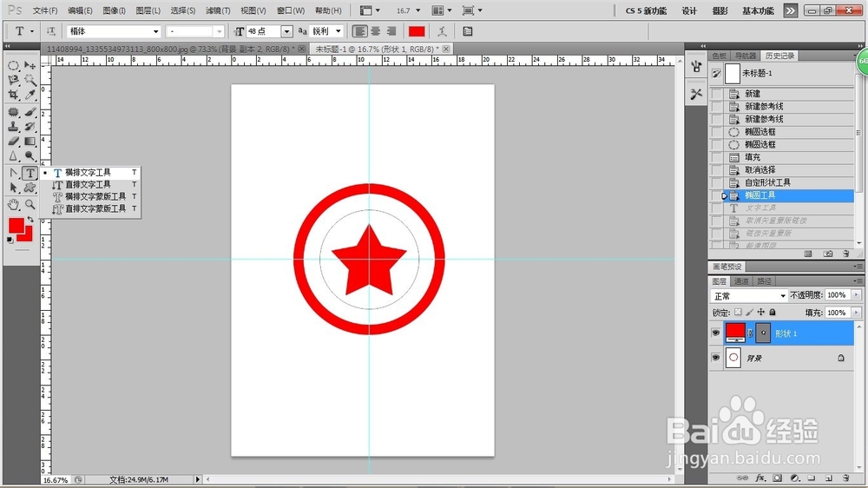
Task: Select the 设计 workspace
Action: 689,10
